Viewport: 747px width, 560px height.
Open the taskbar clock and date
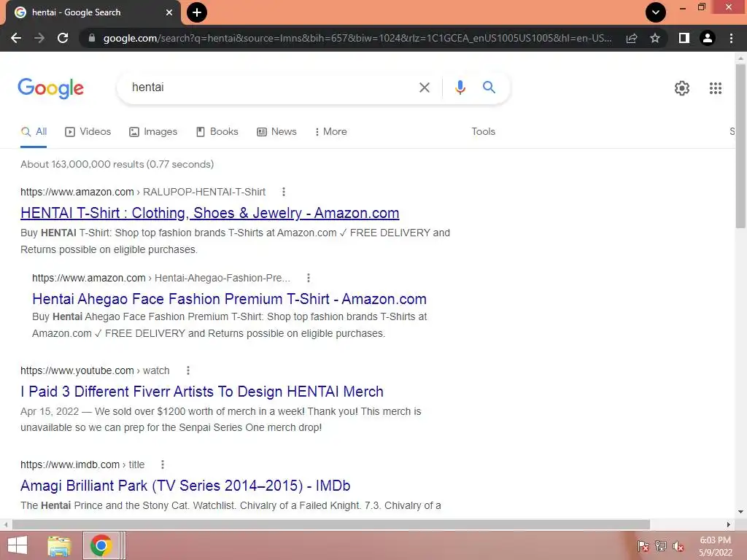click(x=715, y=546)
